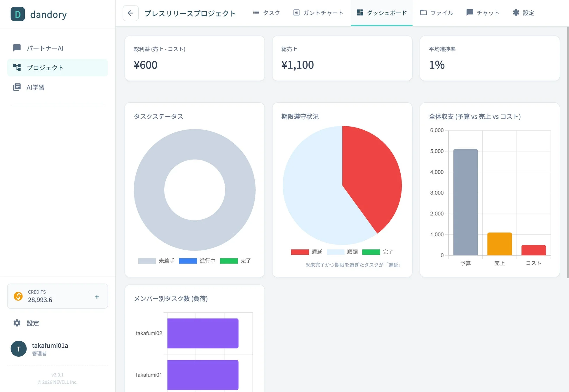The image size is (569, 392).
Task: Toggle 遅延 legend in deadline chart
Action: pos(299,252)
